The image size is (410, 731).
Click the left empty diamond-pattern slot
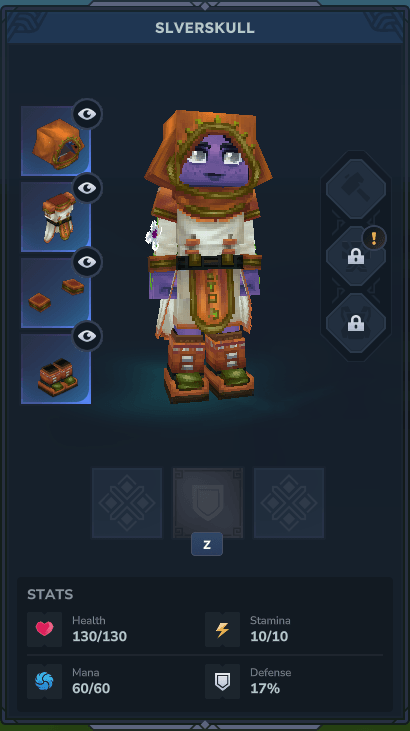[x=127, y=503]
